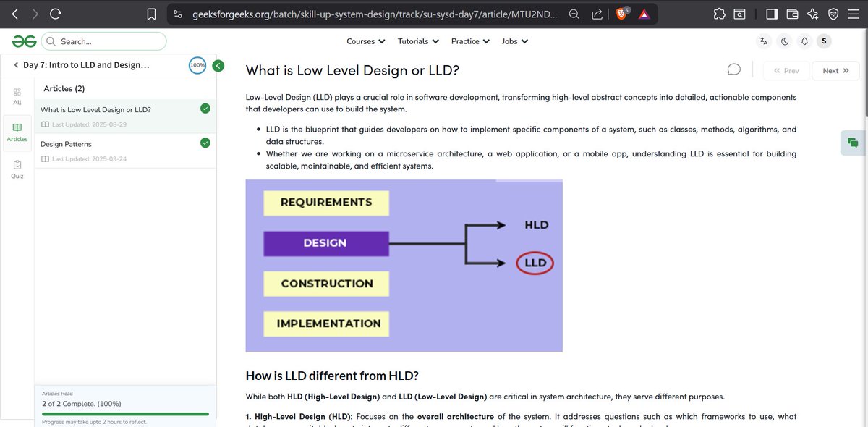Click the Next article button
This screenshot has width=868, height=427.
(x=835, y=70)
